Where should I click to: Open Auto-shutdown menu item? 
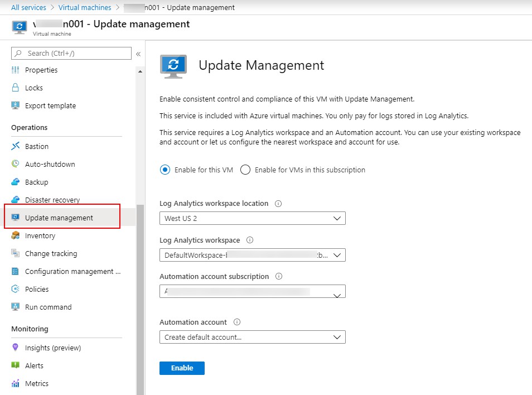(50, 164)
